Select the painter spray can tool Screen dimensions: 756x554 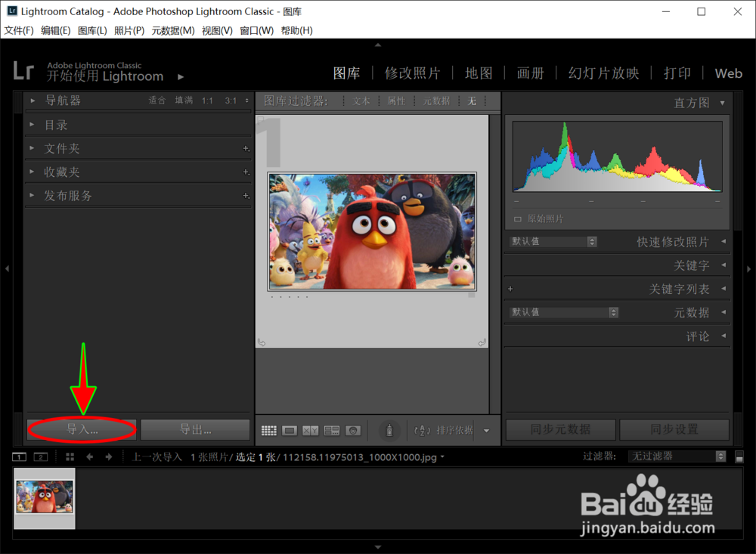coord(389,430)
